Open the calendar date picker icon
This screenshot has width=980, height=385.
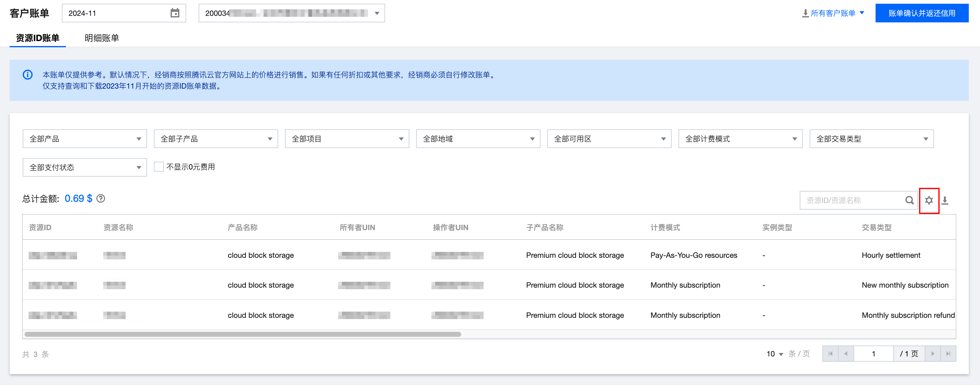click(175, 13)
